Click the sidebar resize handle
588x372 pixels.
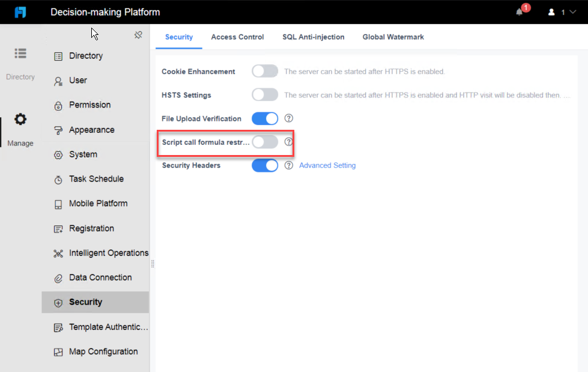[153, 264]
